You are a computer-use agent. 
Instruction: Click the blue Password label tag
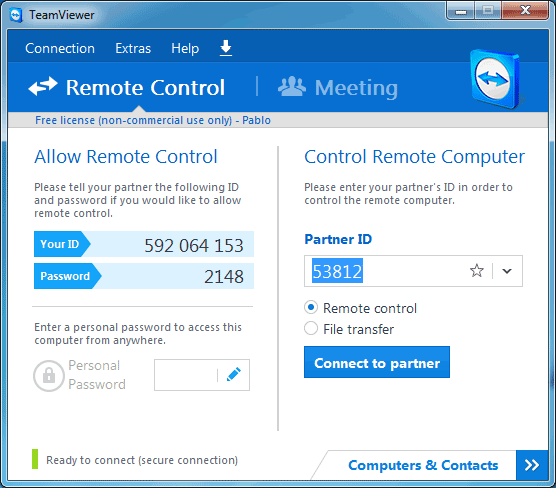67,276
